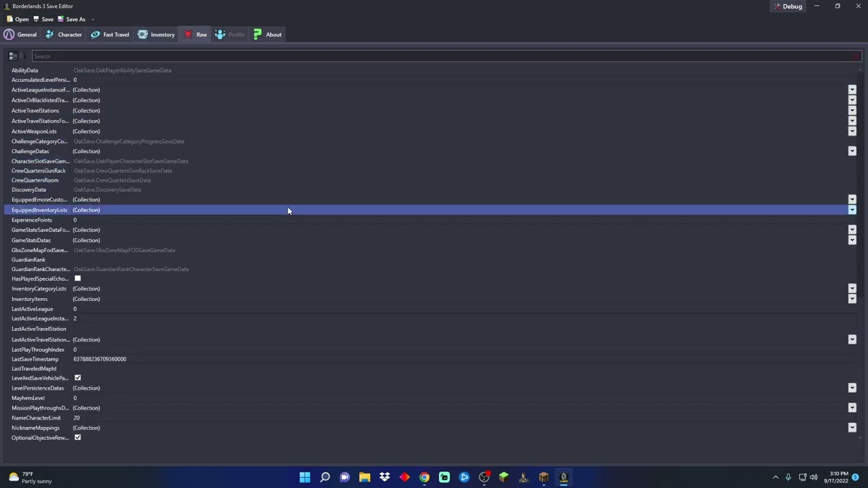Click the alphabetical sort icon beside search

[x=22, y=56]
